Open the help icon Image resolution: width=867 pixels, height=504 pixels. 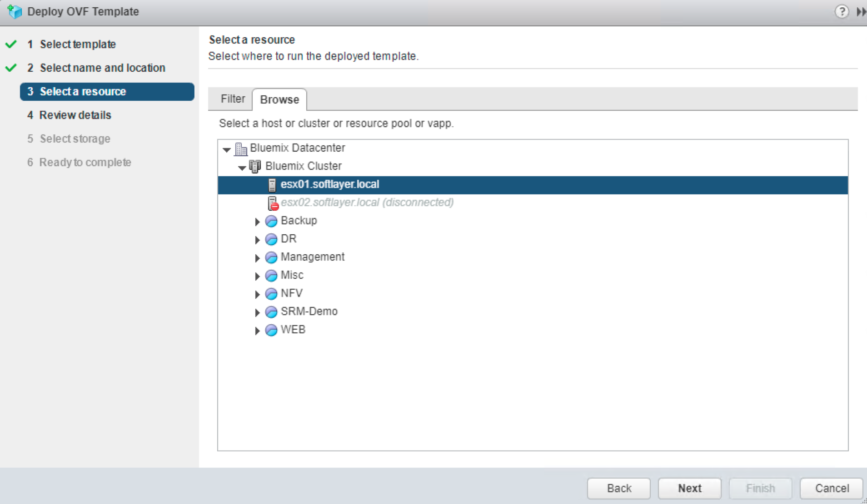coord(843,11)
